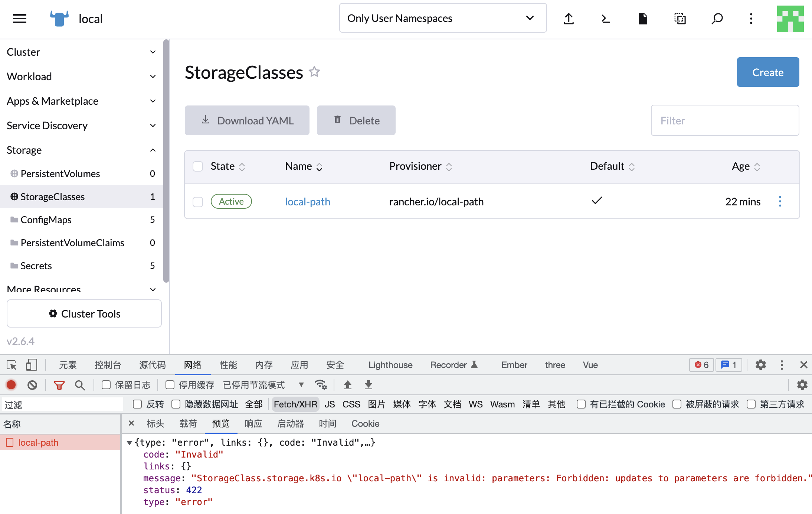The image size is (812, 514).
Task: Open the hamburger navigation menu
Action: coord(20,19)
